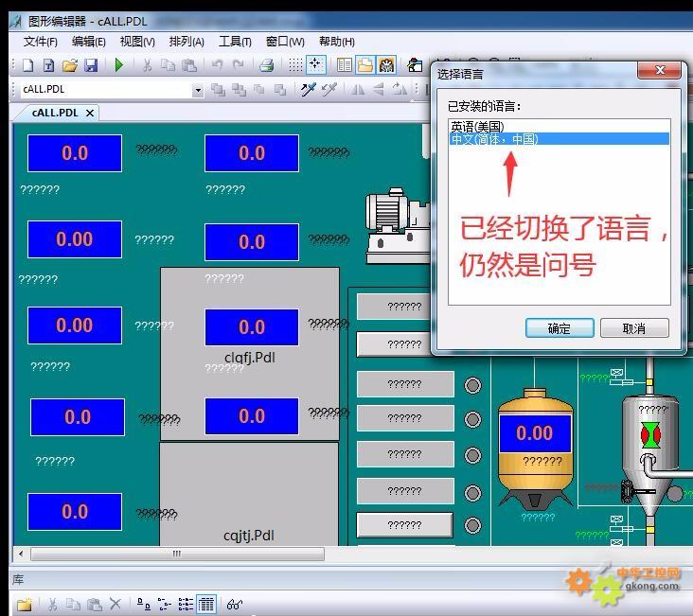Print the picture with the printer icon
Viewport: 693px width, 616px height.
267,65
